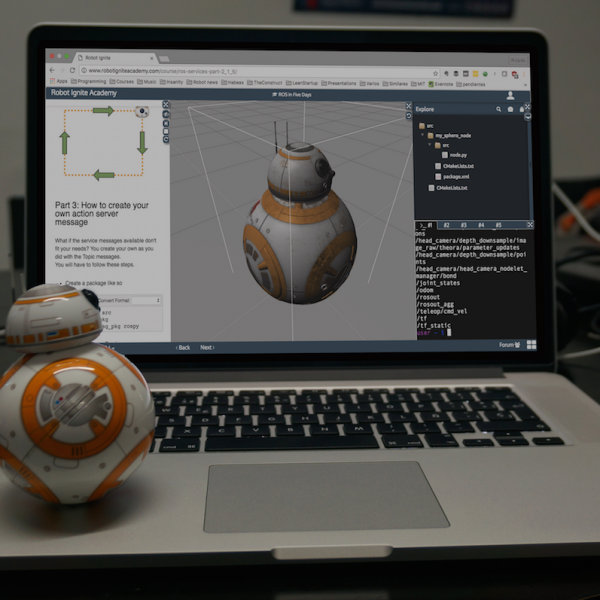Open a new browser tab

tap(164, 59)
